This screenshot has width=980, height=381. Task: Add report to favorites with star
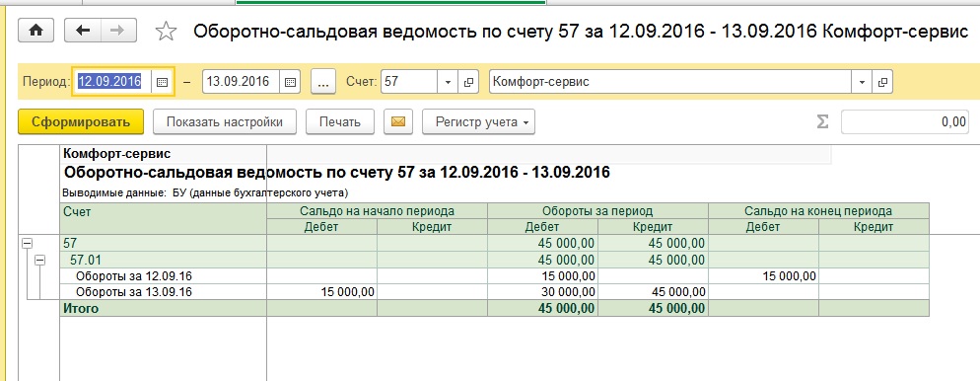tap(166, 31)
